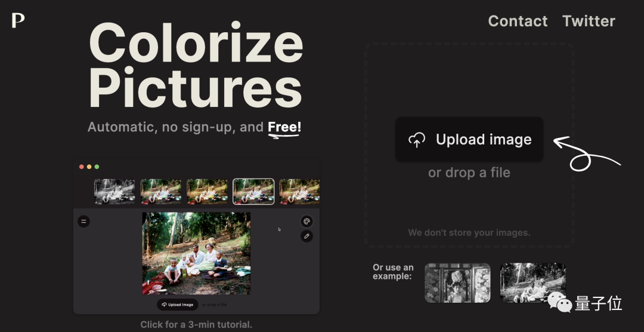Click the large colorized picnic photo
This screenshot has height=332, width=644.
coord(196,253)
